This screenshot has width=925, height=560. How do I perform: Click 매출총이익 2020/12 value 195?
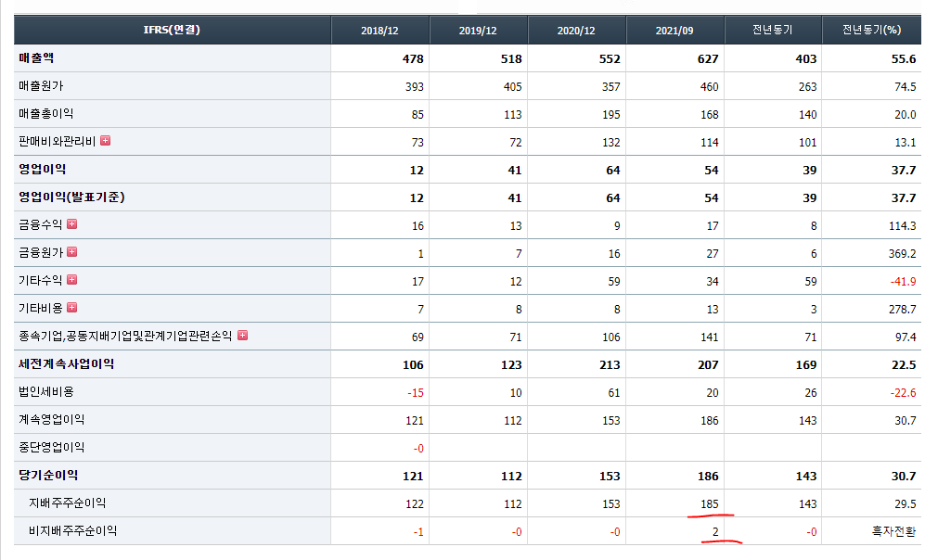pos(611,114)
